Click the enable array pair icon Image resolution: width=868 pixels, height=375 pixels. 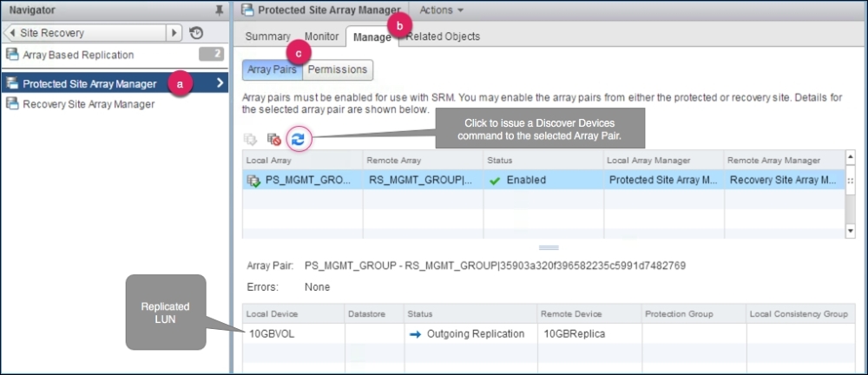pyautogui.click(x=250, y=140)
